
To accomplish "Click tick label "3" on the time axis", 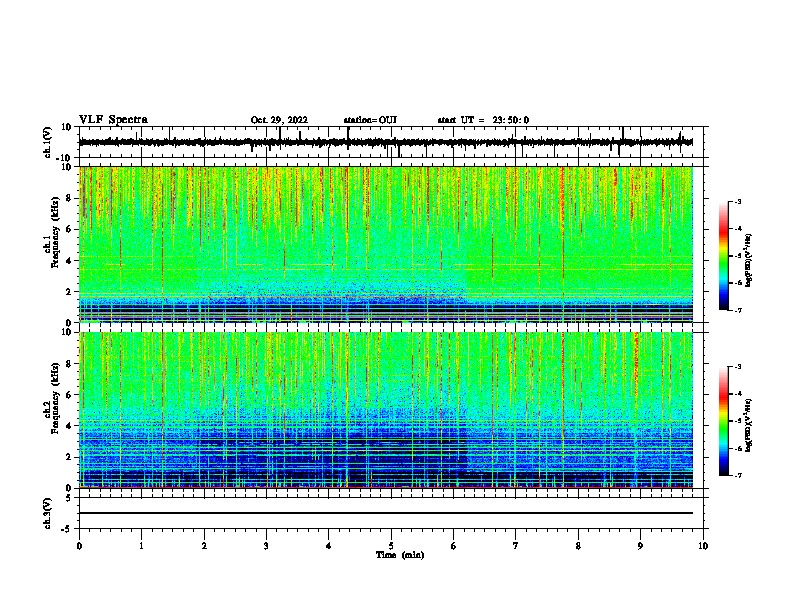I will [266, 546].
